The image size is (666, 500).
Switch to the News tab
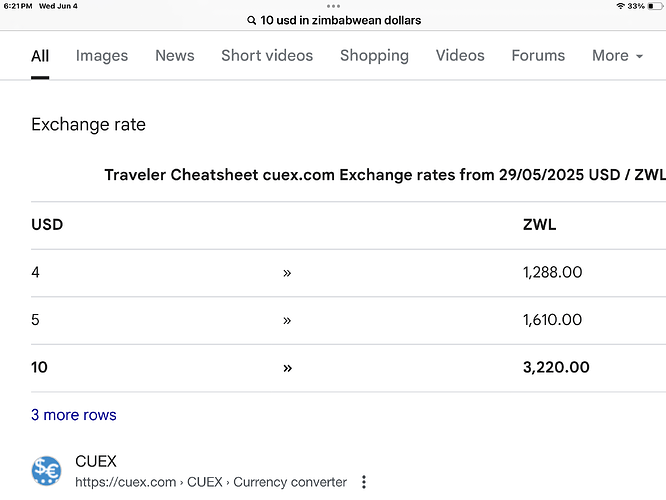pos(175,56)
